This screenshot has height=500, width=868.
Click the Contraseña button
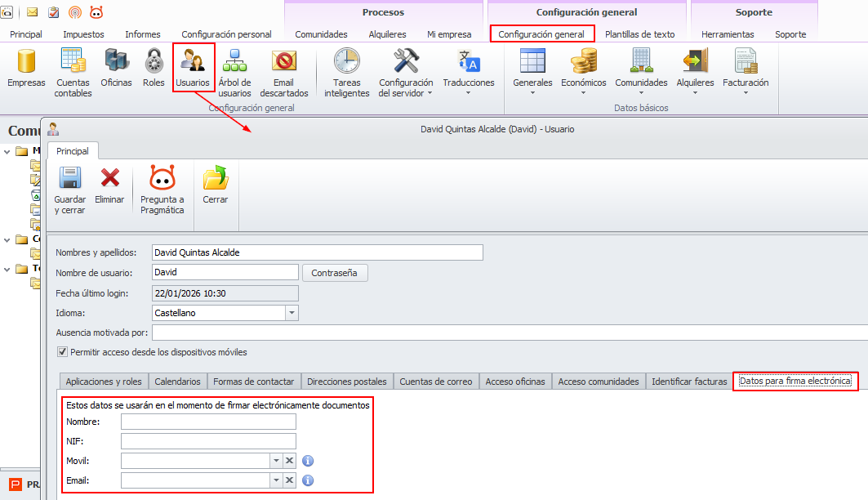click(x=334, y=273)
